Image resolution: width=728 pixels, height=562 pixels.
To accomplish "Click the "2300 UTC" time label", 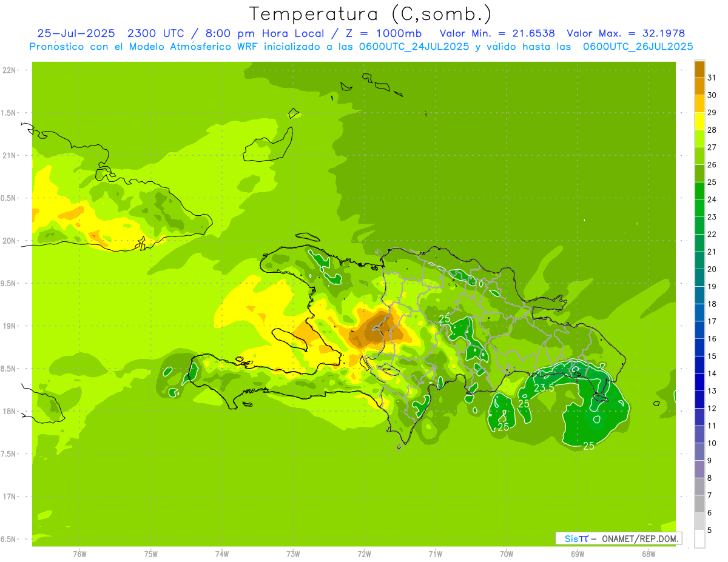I will pos(155,33).
